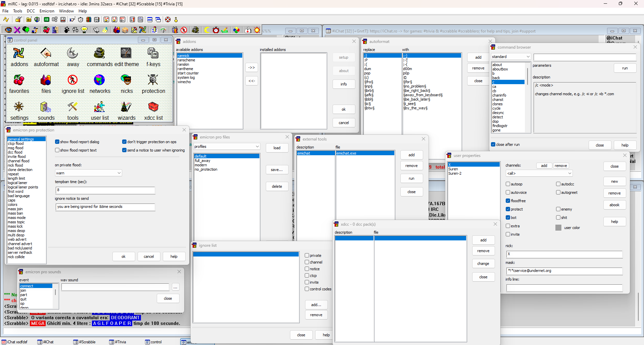The width and height of the screenshot is (644, 345).
Task: Click abook button in user properties
Action: (614, 205)
